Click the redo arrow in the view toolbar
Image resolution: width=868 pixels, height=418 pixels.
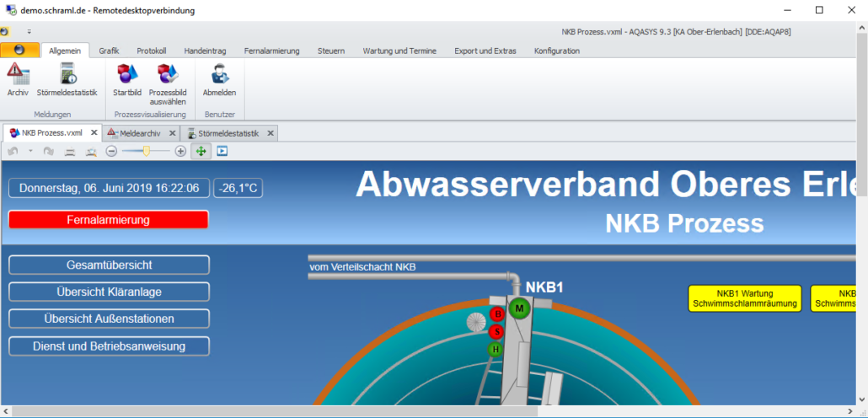pyautogui.click(x=49, y=151)
